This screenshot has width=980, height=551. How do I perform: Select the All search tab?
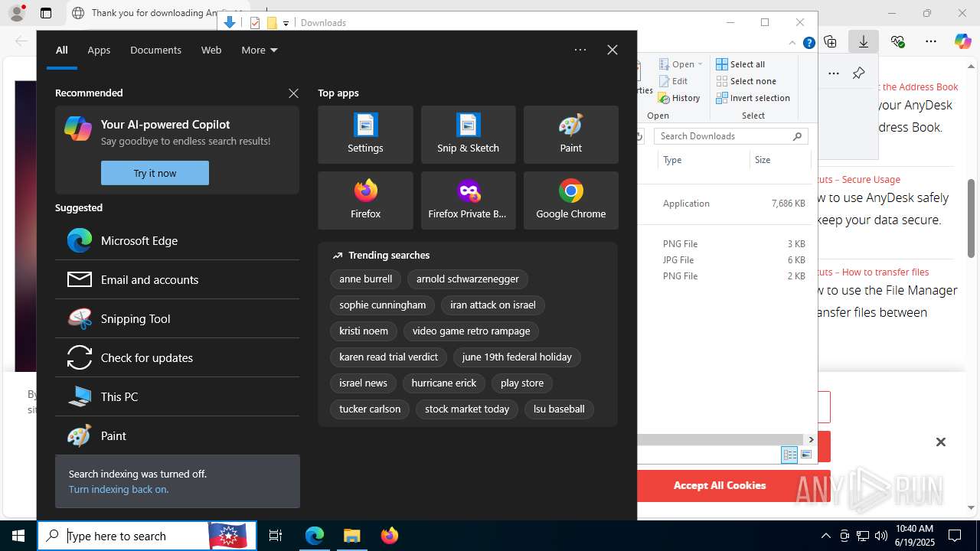[x=62, y=50]
